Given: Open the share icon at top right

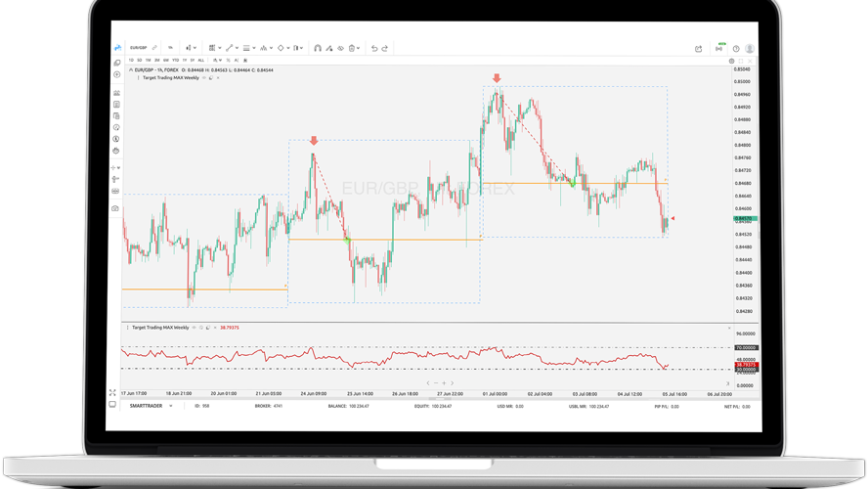Looking at the screenshot, I should click(699, 49).
